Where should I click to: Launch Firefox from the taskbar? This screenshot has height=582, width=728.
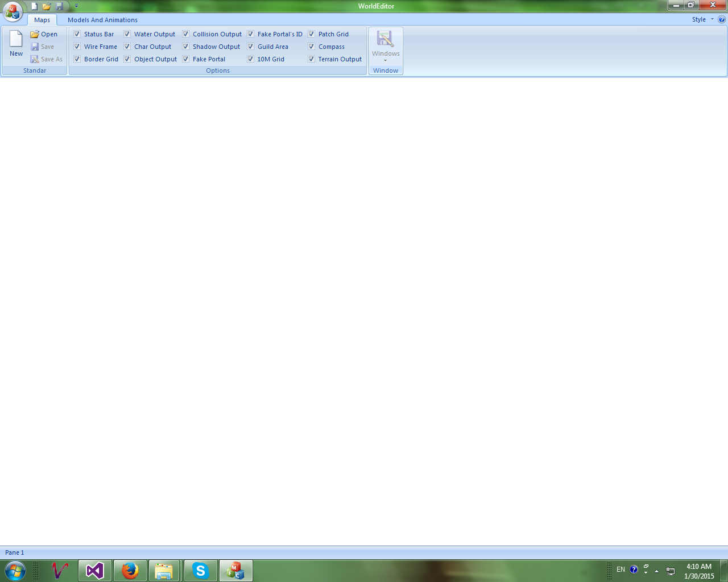pyautogui.click(x=130, y=571)
